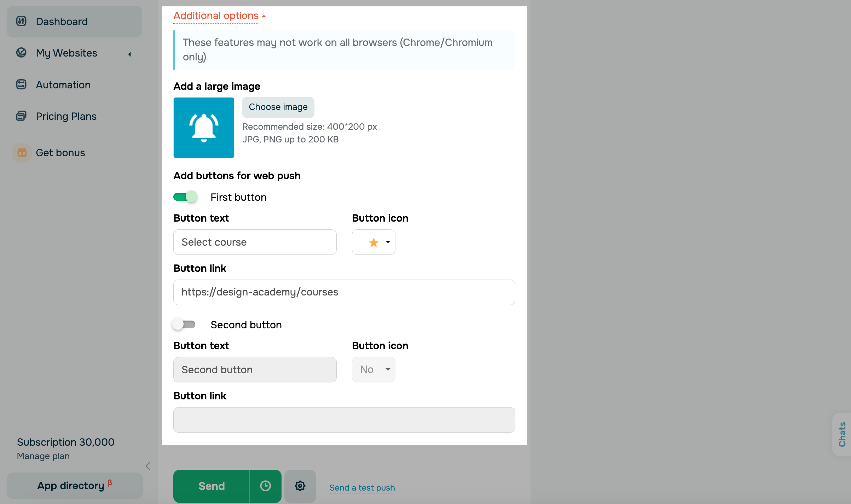
Task: Click the My Websites globe icon
Action: click(x=21, y=53)
